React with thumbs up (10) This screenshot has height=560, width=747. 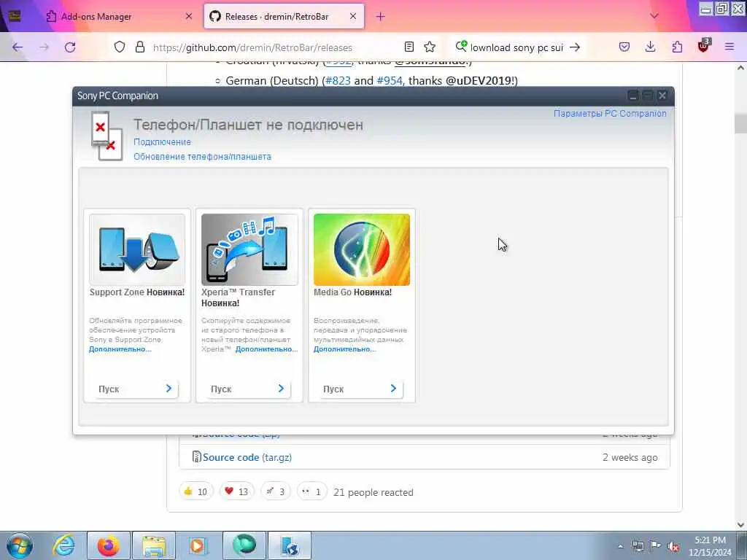[x=196, y=491]
